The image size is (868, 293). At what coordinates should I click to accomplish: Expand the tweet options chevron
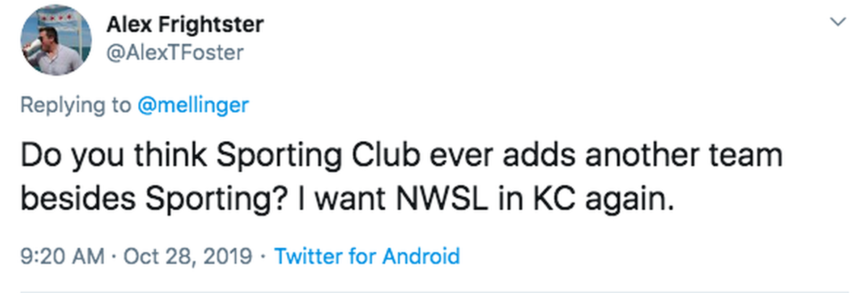838,22
